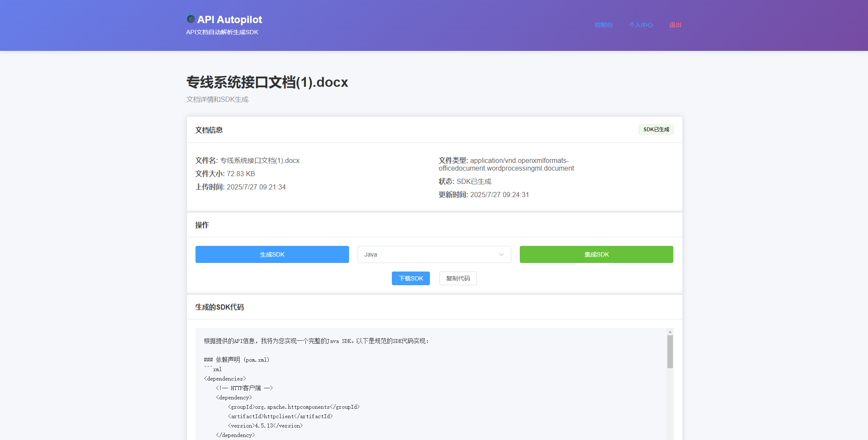Click the 复制代码 copy code button
This screenshot has height=440, width=868.
click(458, 278)
